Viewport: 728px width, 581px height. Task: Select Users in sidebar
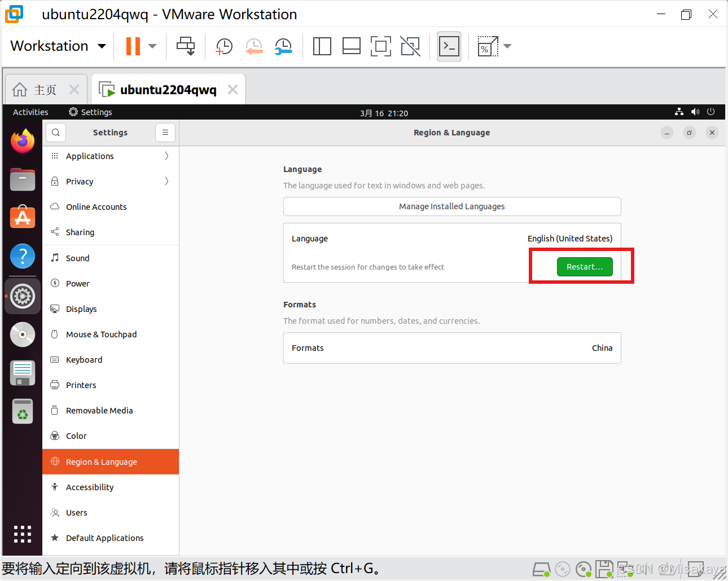pos(111,513)
